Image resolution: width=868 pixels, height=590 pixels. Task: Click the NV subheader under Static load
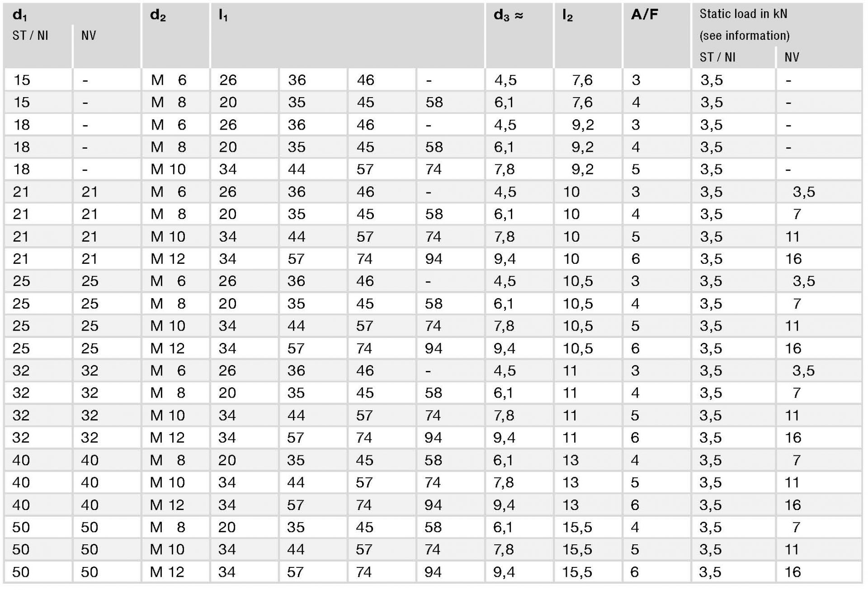point(792,57)
